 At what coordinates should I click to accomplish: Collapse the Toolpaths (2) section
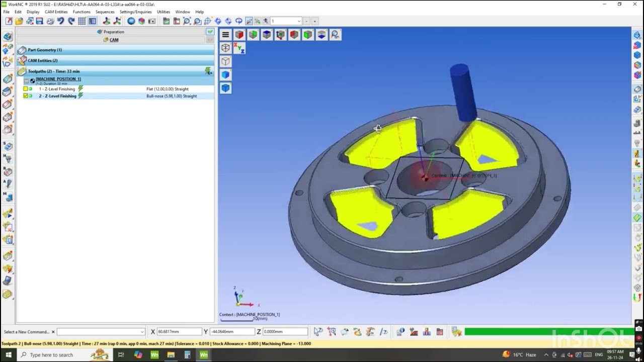(115, 71)
